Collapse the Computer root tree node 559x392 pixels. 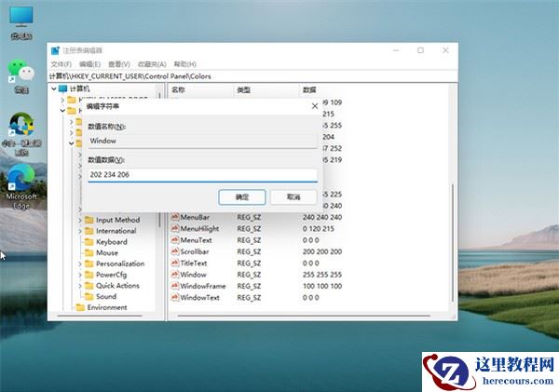54,88
